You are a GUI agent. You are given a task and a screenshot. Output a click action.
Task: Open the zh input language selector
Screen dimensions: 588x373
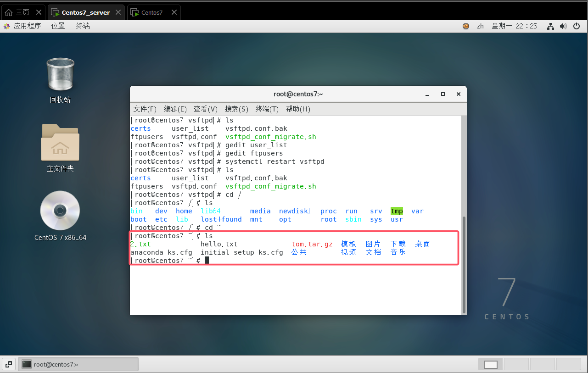coord(480,26)
